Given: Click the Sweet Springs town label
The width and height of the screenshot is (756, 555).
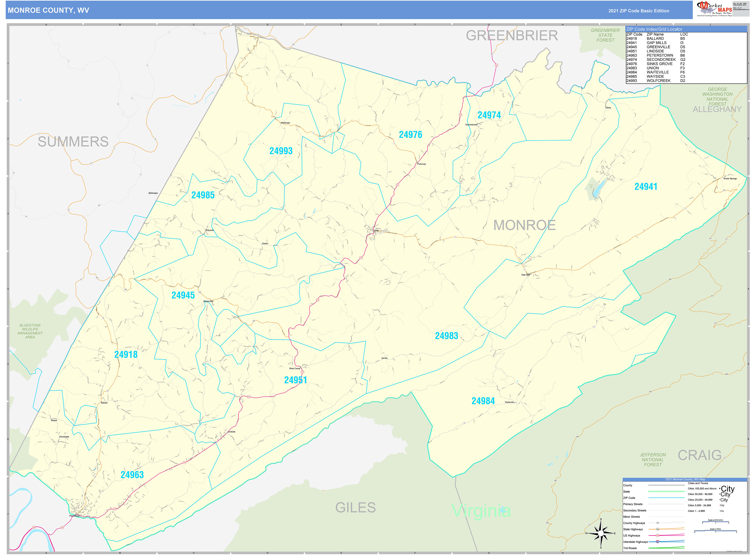Looking at the screenshot, I should (730, 179).
